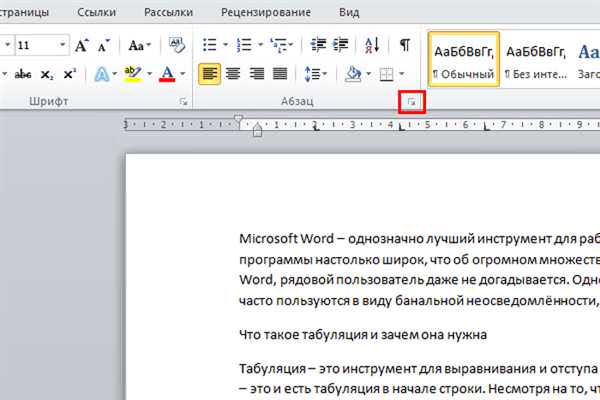
Task: Apply the Без интервала style
Action: (x=535, y=59)
